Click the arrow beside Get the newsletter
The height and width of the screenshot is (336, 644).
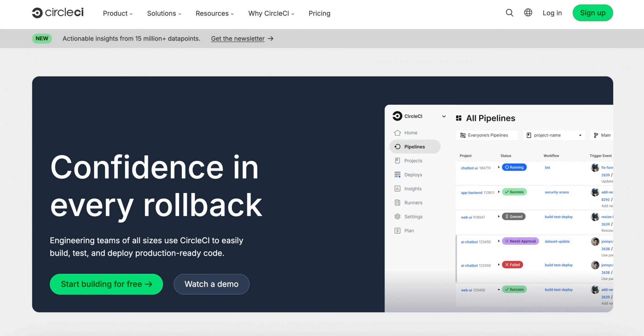pos(270,39)
